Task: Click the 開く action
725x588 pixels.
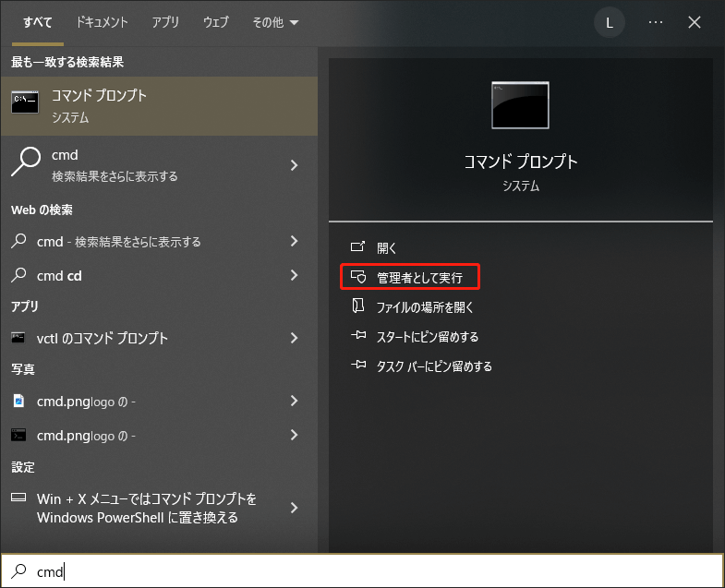Action: (x=387, y=248)
